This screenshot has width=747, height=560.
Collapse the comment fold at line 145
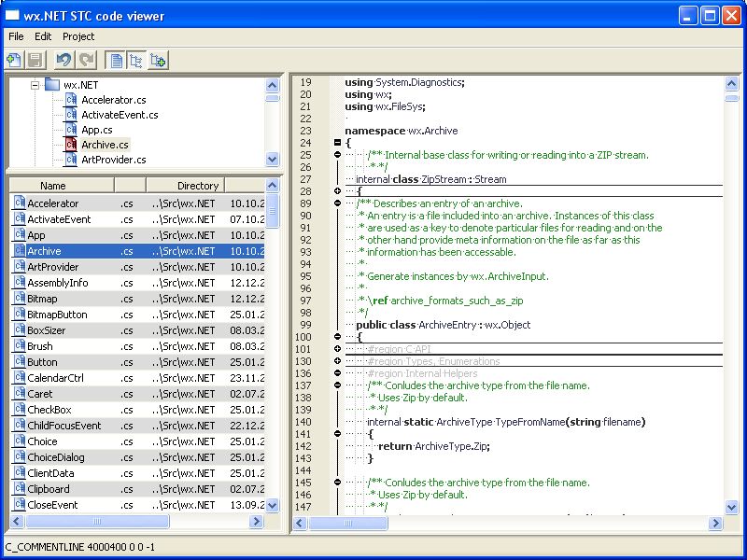[x=337, y=483]
